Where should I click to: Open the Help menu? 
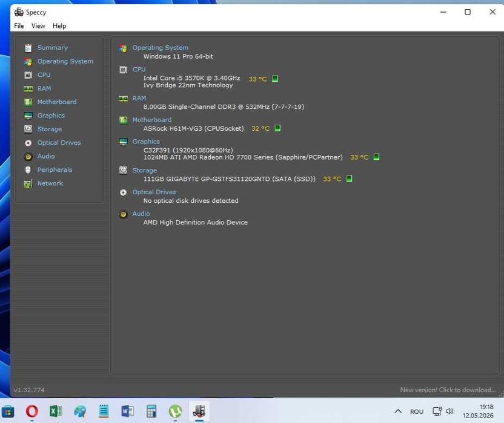pos(59,26)
